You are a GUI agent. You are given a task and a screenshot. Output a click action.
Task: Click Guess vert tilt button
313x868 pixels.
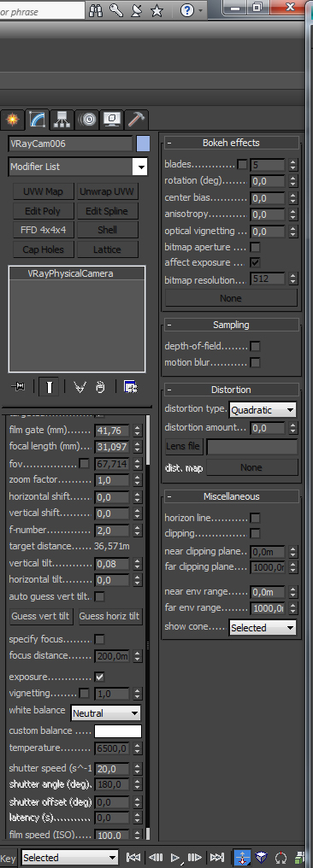click(x=42, y=616)
